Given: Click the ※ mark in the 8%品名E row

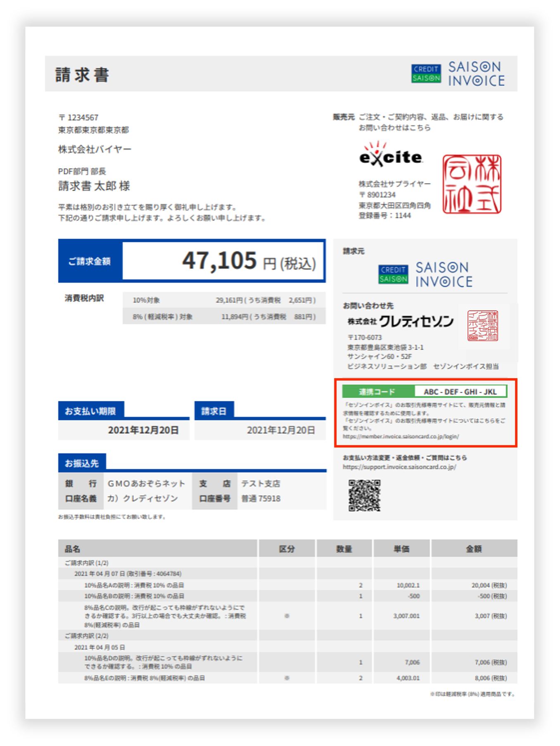Looking at the screenshot, I should click(x=287, y=678).
